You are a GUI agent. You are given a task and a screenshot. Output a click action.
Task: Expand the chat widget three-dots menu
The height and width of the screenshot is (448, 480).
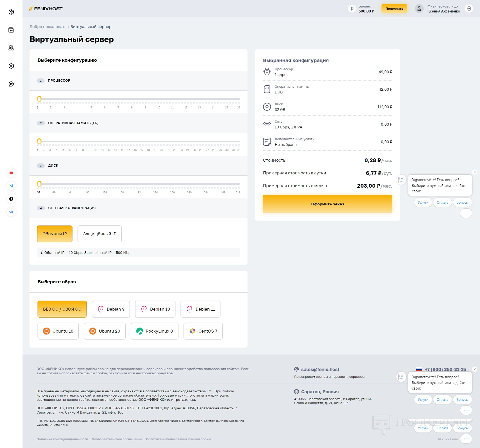[x=466, y=213]
